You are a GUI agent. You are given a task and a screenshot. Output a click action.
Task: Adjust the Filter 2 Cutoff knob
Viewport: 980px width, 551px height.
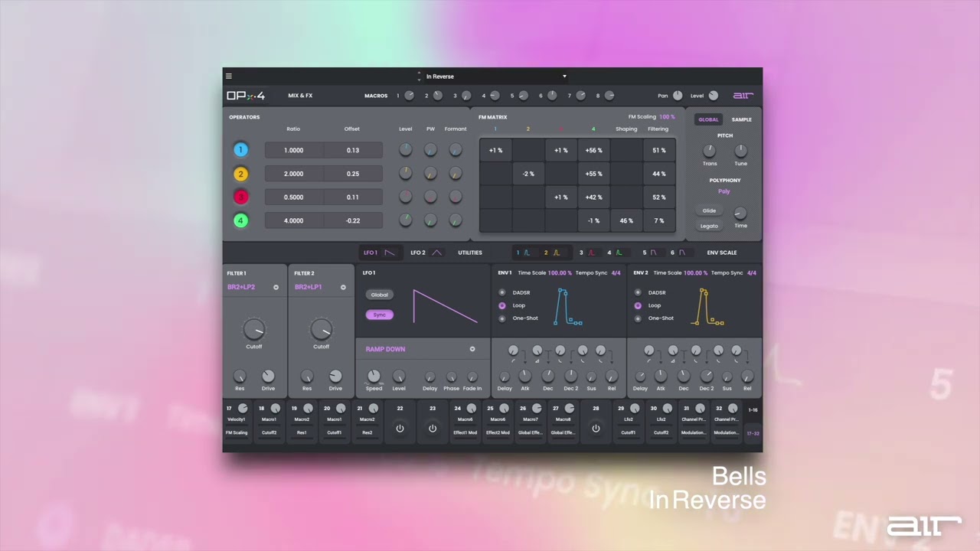click(321, 330)
